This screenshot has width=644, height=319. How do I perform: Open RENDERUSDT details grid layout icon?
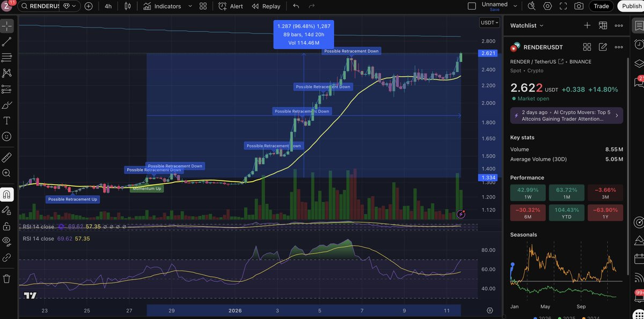coord(587,47)
